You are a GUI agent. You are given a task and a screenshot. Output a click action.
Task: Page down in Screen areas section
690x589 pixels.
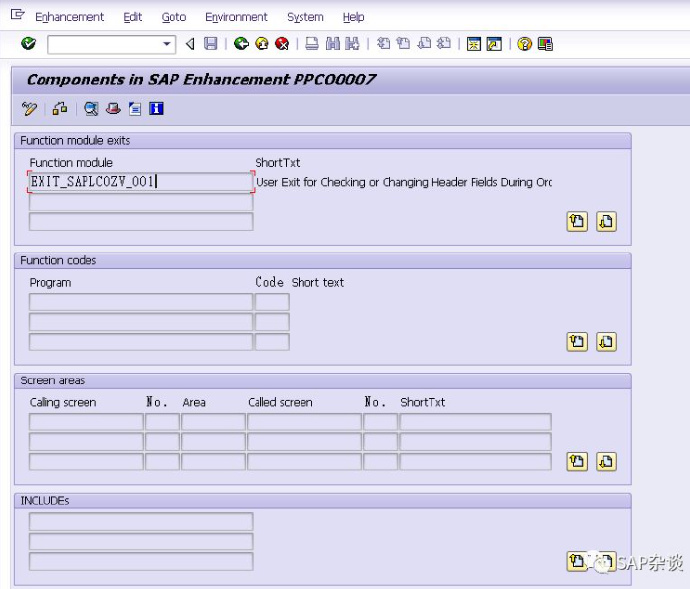[606, 461]
